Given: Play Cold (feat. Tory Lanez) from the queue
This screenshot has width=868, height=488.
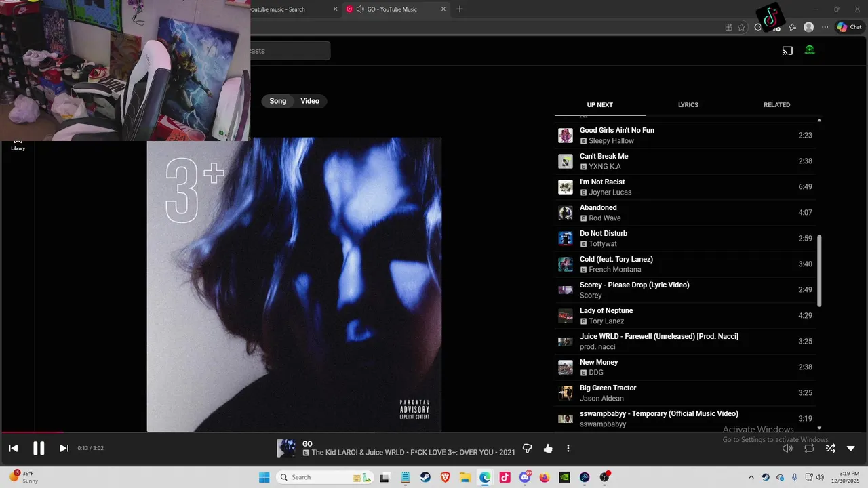Looking at the screenshot, I should pos(685,264).
